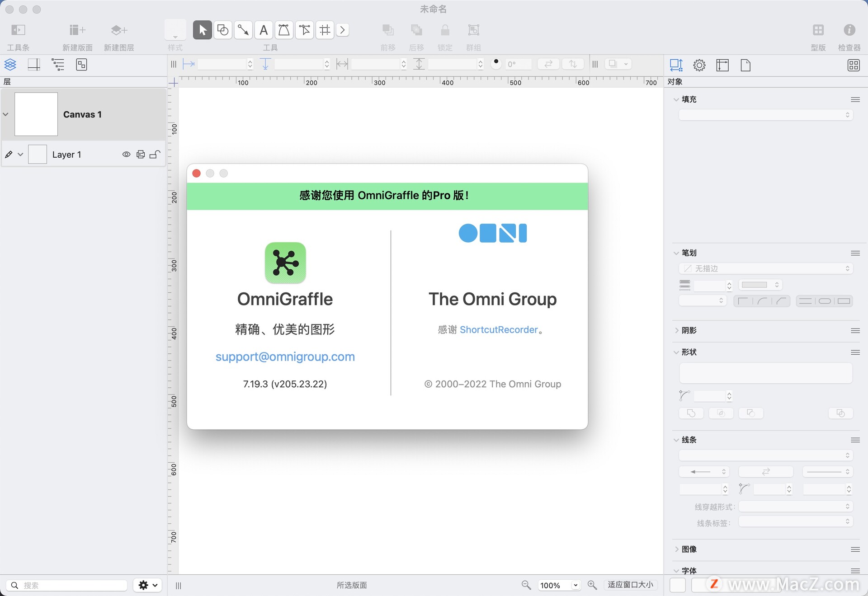Open the 线穿越形式 dropdown
Screen dimensions: 868x596
[x=796, y=507]
